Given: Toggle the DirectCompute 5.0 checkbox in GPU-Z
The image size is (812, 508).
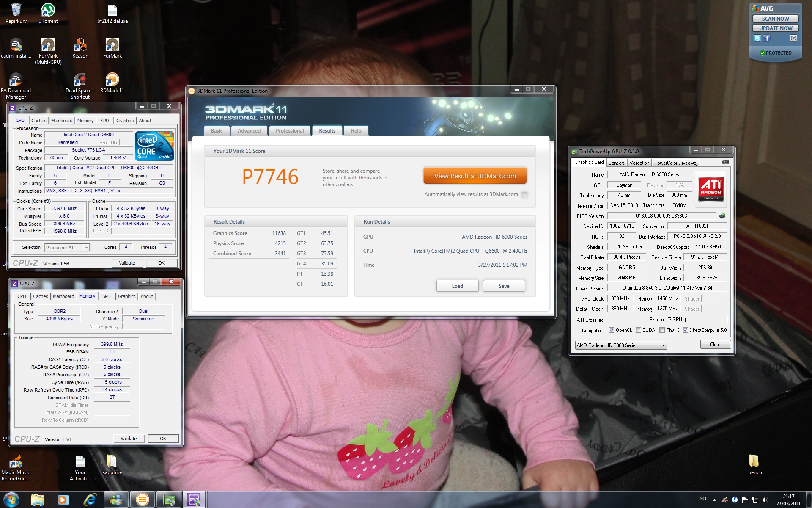Looking at the screenshot, I should click(685, 330).
